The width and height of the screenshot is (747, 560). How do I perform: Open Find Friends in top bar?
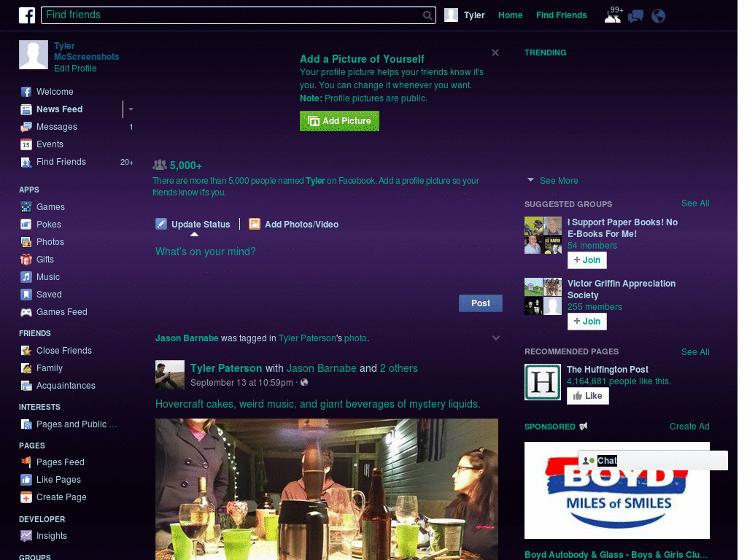coord(561,15)
